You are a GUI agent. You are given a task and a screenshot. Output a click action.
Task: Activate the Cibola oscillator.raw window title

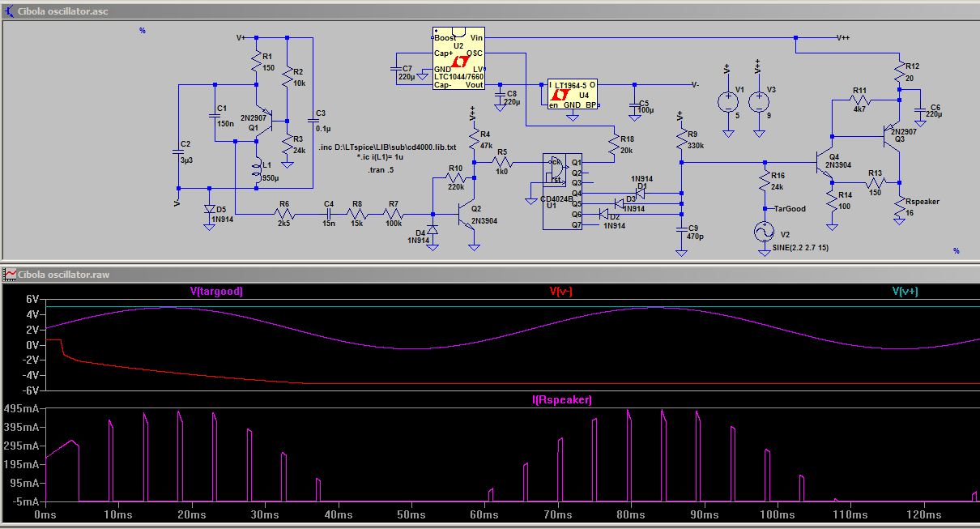click(x=63, y=275)
